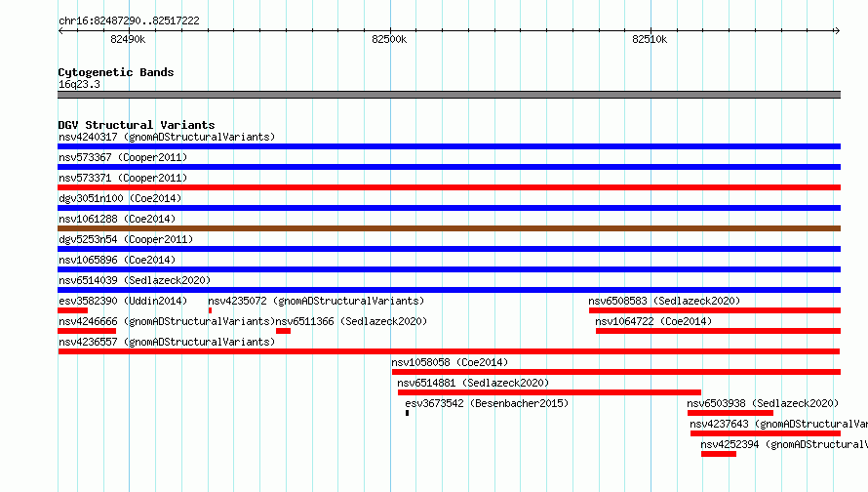The image size is (868, 492).
Task: Click the nsv6503938 (Sedlazeck2020) label
Action: coord(763,403)
